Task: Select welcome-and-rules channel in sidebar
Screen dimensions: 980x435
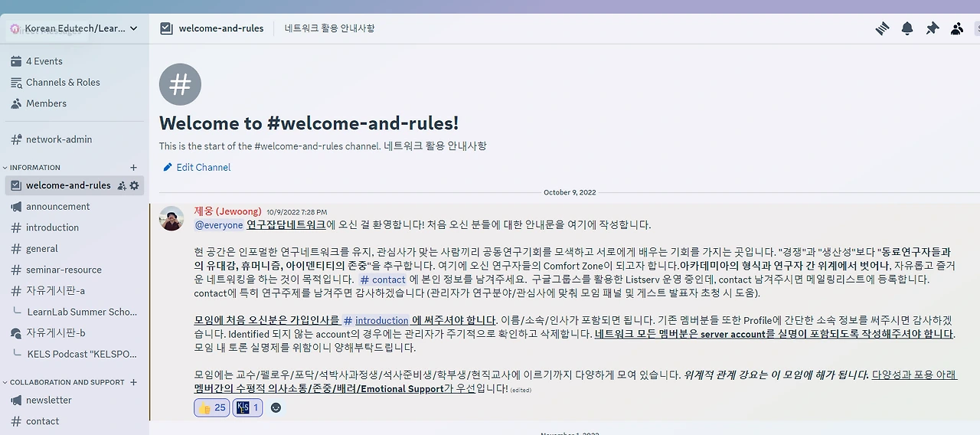Action: pos(74,185)
